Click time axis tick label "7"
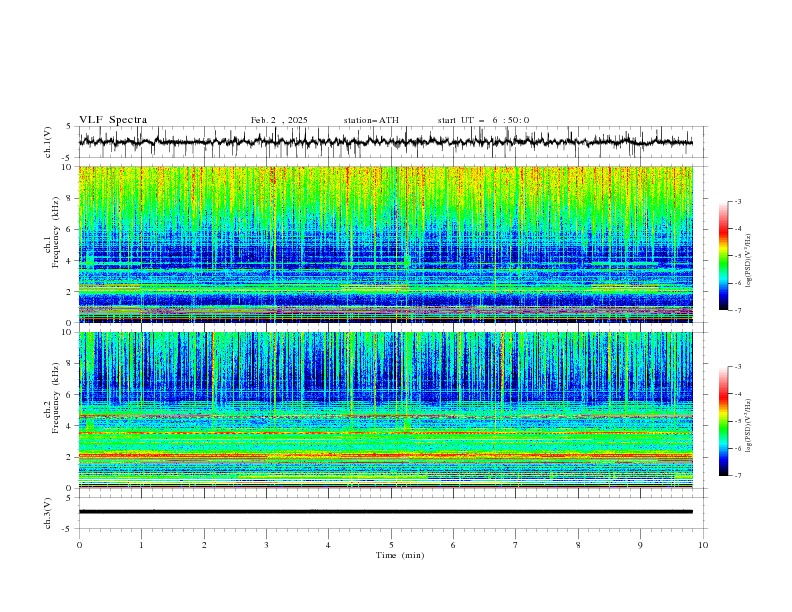792x612 pixels. click(516, 545)
